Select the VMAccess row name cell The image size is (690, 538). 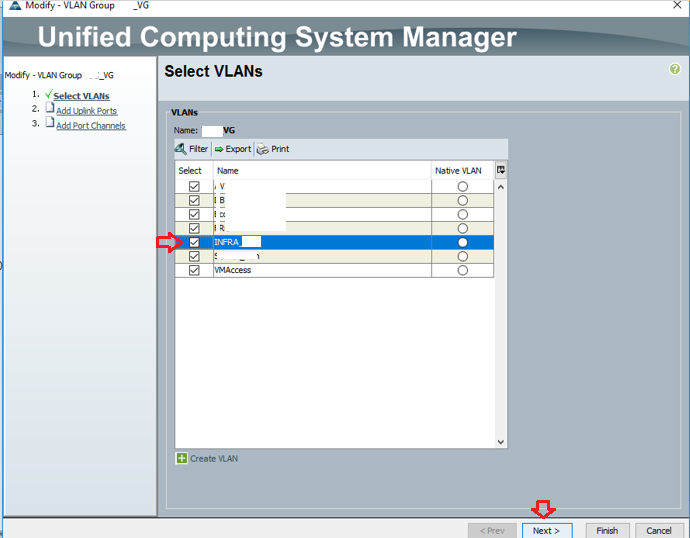coord(322,270)
